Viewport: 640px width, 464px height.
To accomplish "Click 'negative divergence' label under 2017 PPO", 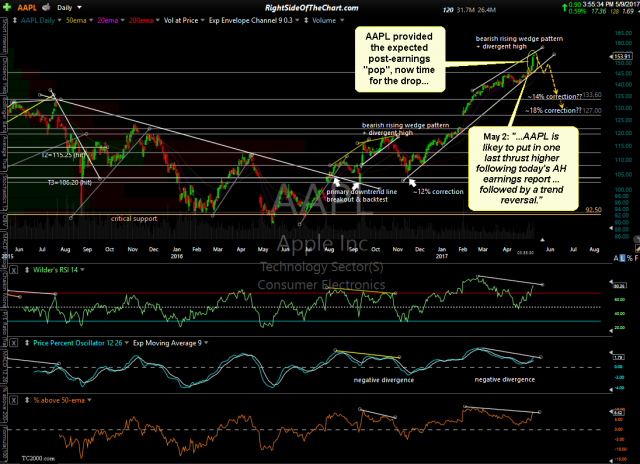I will coord(504,380).
